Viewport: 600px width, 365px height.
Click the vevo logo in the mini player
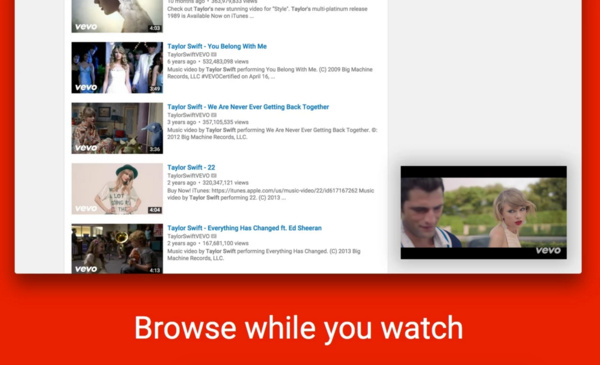pos(548,251)
